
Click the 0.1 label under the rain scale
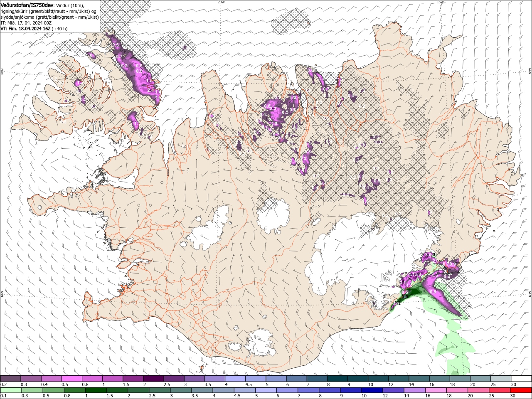(3, 396)
